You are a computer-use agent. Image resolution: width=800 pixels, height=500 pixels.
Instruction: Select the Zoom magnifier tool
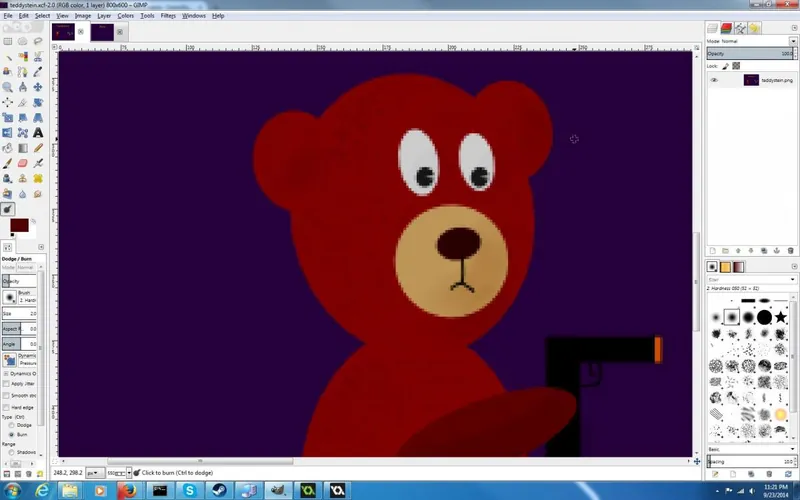coord(8,87)
